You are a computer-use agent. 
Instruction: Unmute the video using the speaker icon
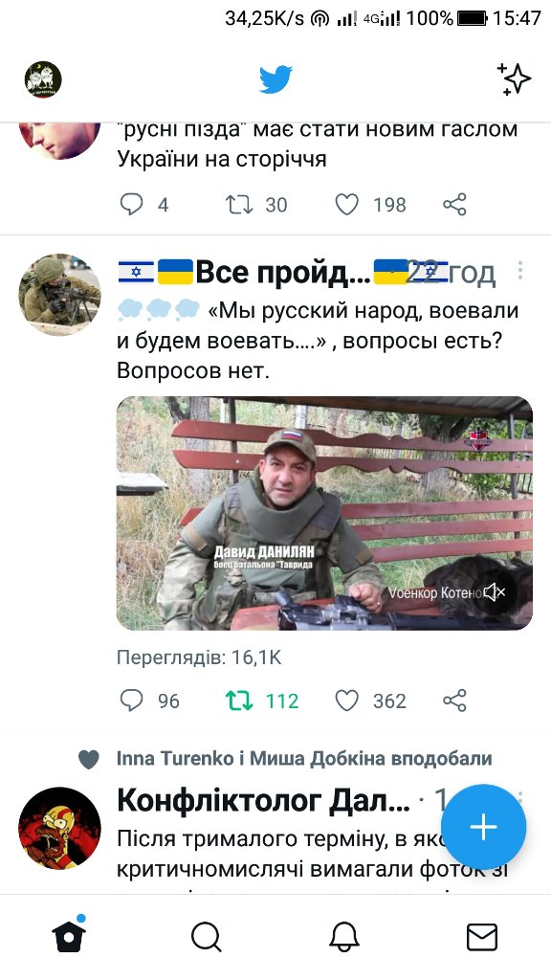click(x=495, y=591)
